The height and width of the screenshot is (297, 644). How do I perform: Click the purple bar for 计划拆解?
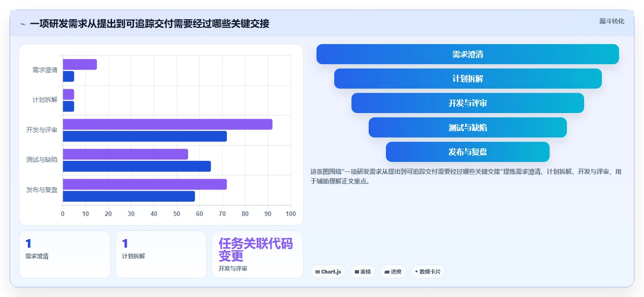pyautogui.click(x=68, y=94)
